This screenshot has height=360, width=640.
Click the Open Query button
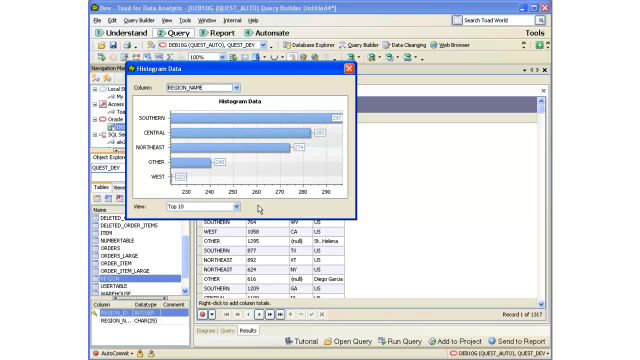point(348,341)
